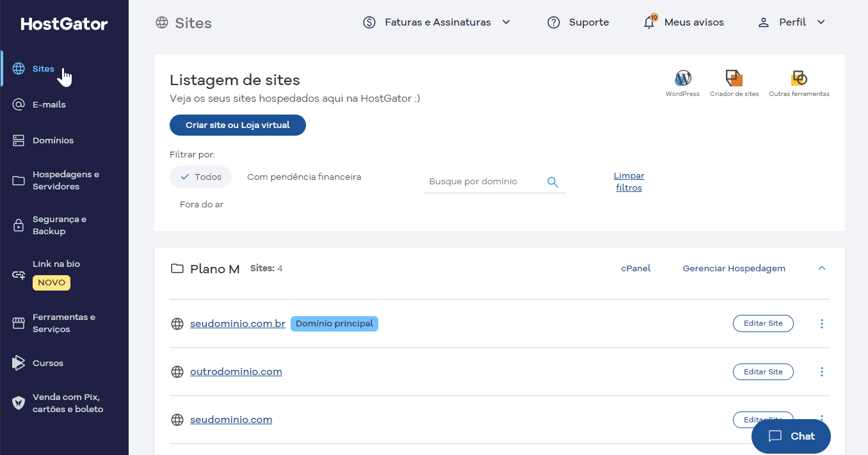Click the Venda com Pix shield icon
This screenshot has width=868, height=455.
pos(19,403)
